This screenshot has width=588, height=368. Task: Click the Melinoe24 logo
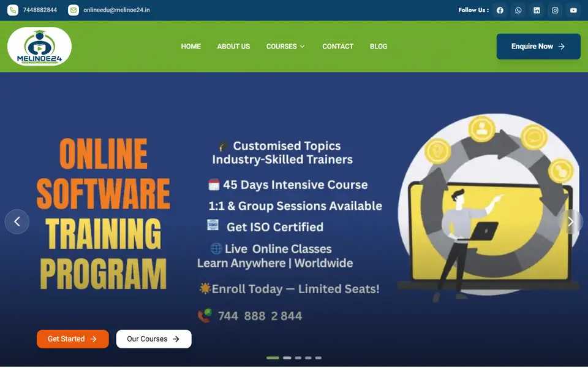(39, 47)
